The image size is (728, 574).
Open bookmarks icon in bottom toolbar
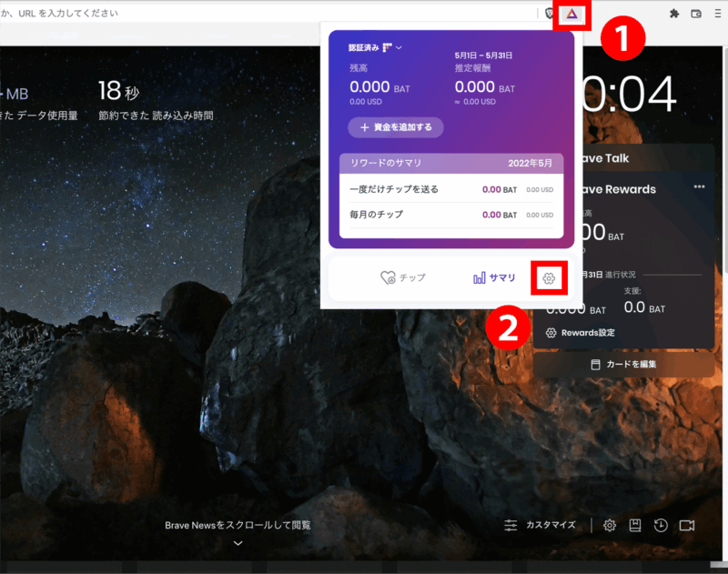pyautogui.click(x=635, y=525)
